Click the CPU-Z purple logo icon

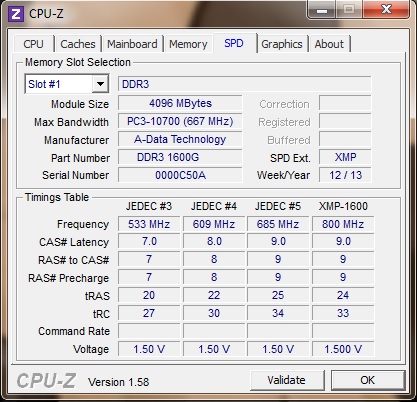click(15, 14)
